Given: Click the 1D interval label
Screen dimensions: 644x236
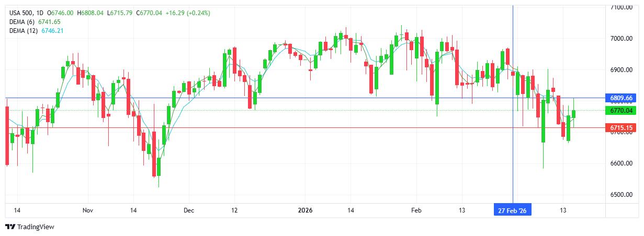Looking at the screenshot, I should click(39, 13).
